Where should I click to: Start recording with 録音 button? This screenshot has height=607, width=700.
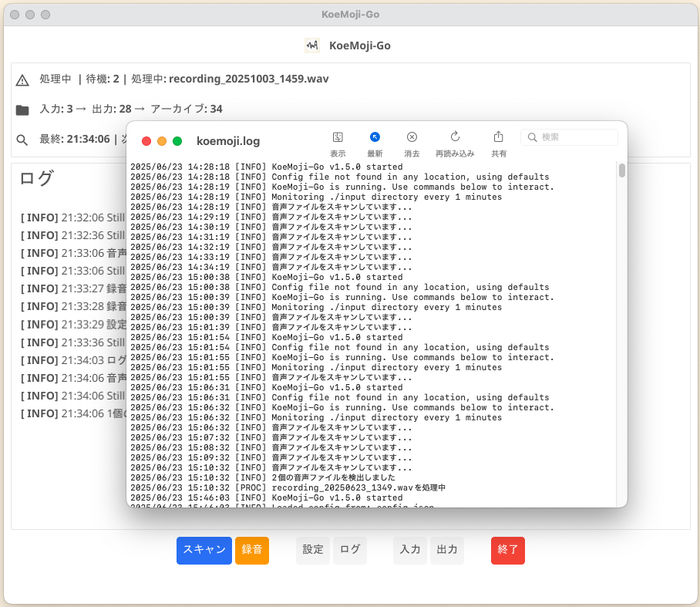click(x=252, y=550)
